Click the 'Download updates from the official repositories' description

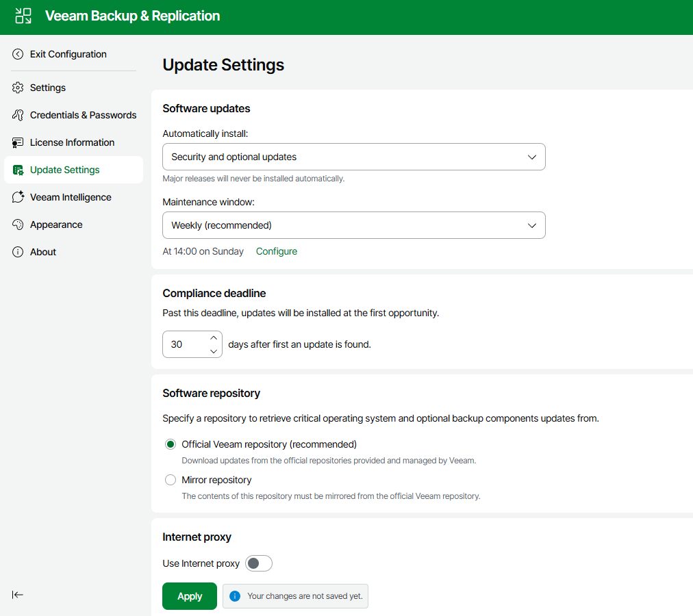click(329, 461)
